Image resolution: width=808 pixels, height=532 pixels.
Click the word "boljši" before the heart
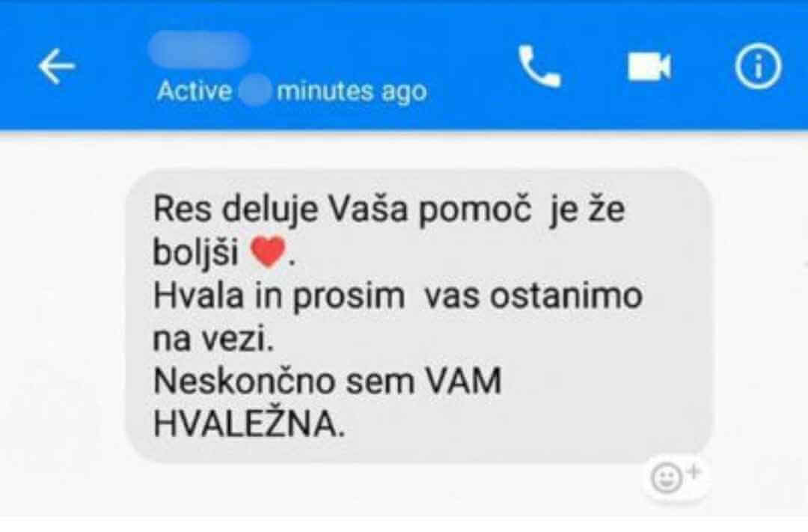(x=195, y=253)
